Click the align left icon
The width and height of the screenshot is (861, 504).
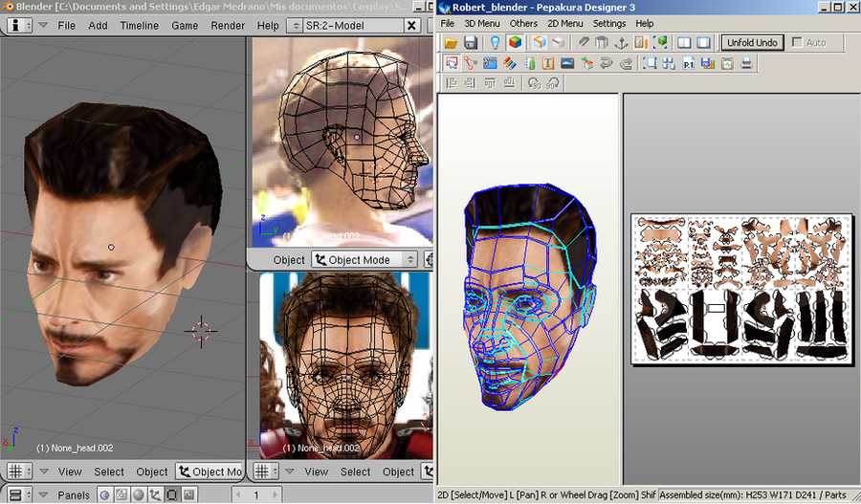[x=452, y=83]
